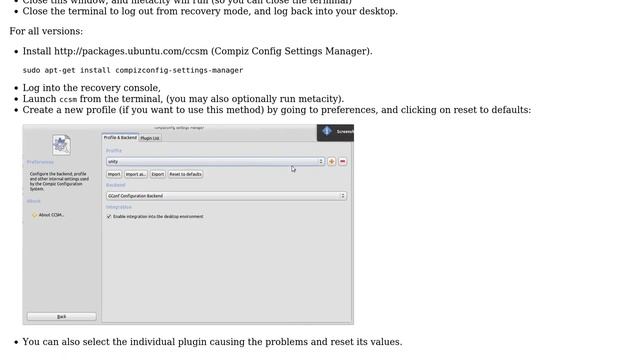
Task: Click the star icon beside About CCSM
Action: tap(35, 215)
